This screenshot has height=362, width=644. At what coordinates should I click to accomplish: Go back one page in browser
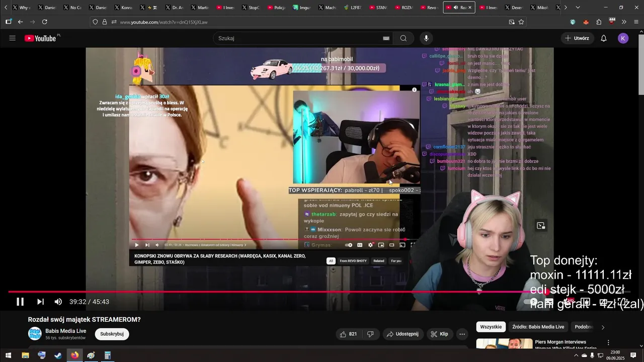pyautogui.click(x=20, y=22)
